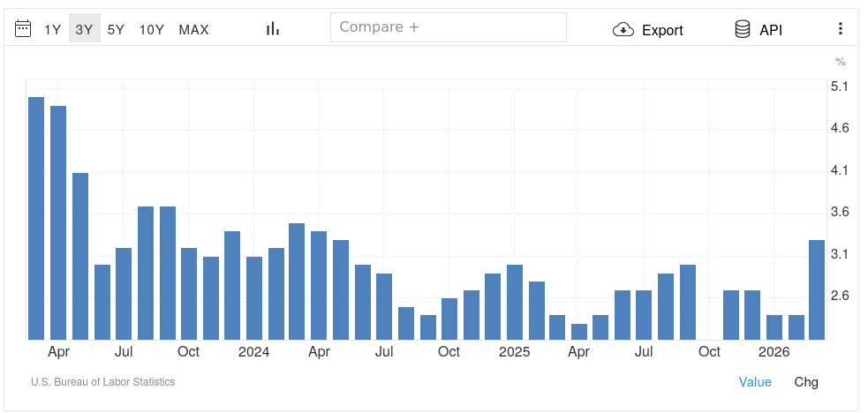
Task: Open the calendar date picker icon
Action: pyautogui.click(x=24, y=29)
